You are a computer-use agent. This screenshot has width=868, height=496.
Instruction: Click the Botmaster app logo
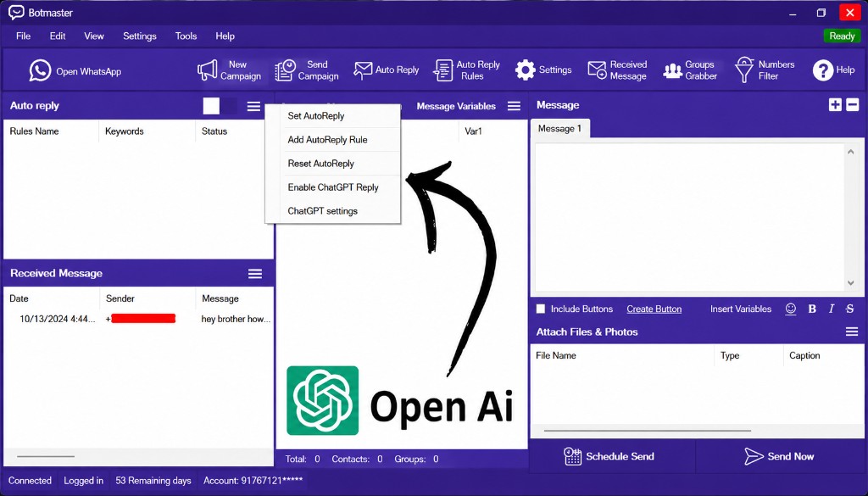click(17, 12)
